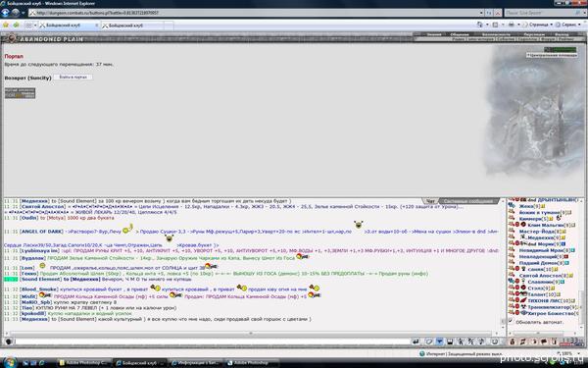Go back with the browser Back arrow

[5, 13]
